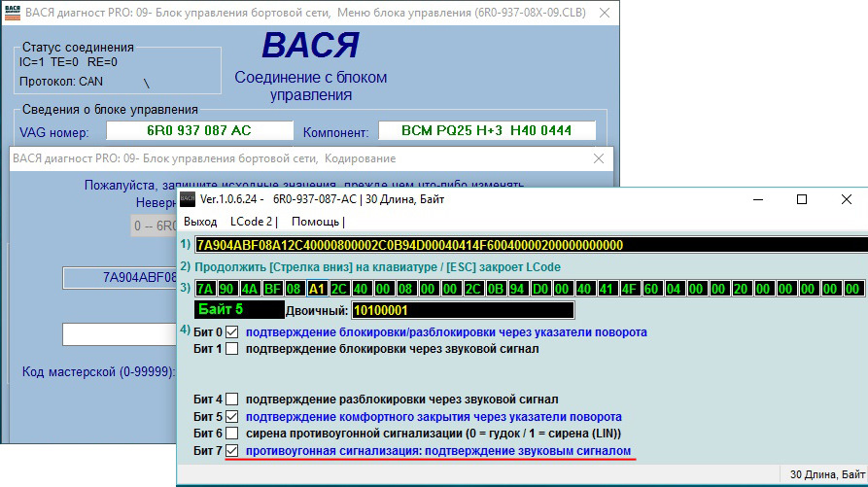Viewport: 868px width, 487px height.
Task: Click the LCode window app icon
Action: pos(188,199)
